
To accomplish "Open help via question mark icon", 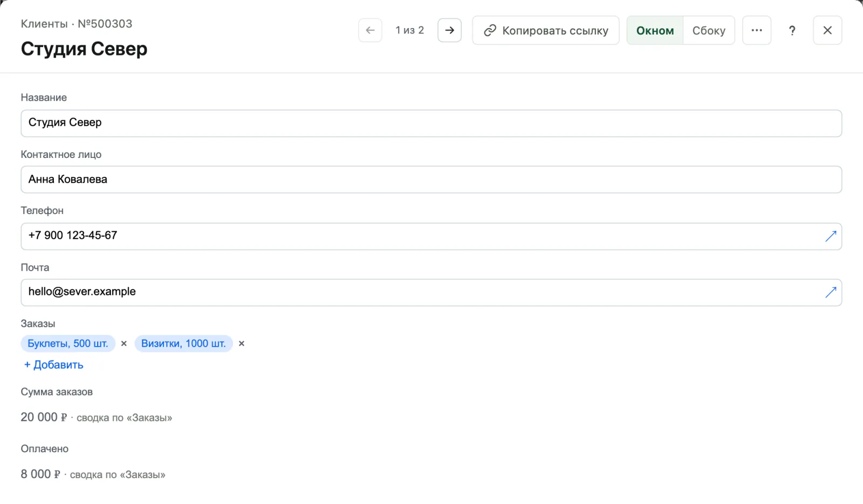I will click(x=792, y=30).
